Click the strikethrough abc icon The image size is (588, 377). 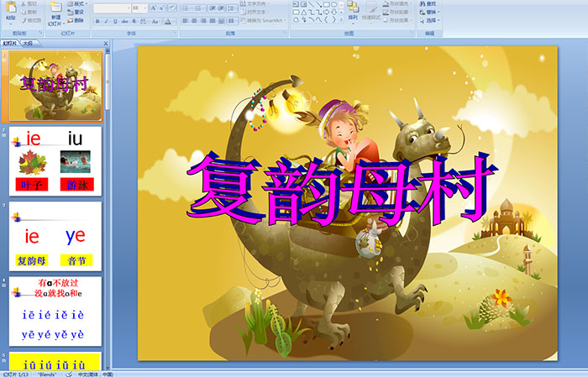(124, 21)
